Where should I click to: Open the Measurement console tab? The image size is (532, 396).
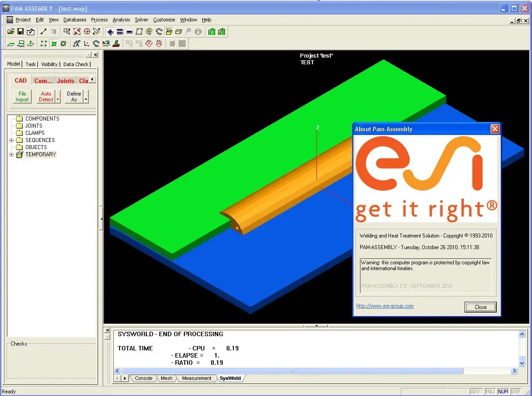196,378
